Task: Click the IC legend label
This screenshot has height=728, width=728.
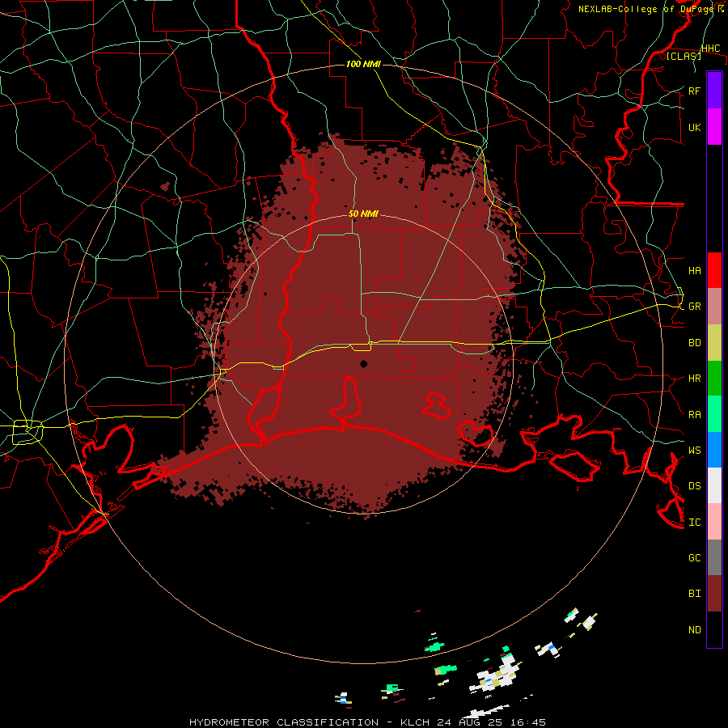Action: click(694, 522)
